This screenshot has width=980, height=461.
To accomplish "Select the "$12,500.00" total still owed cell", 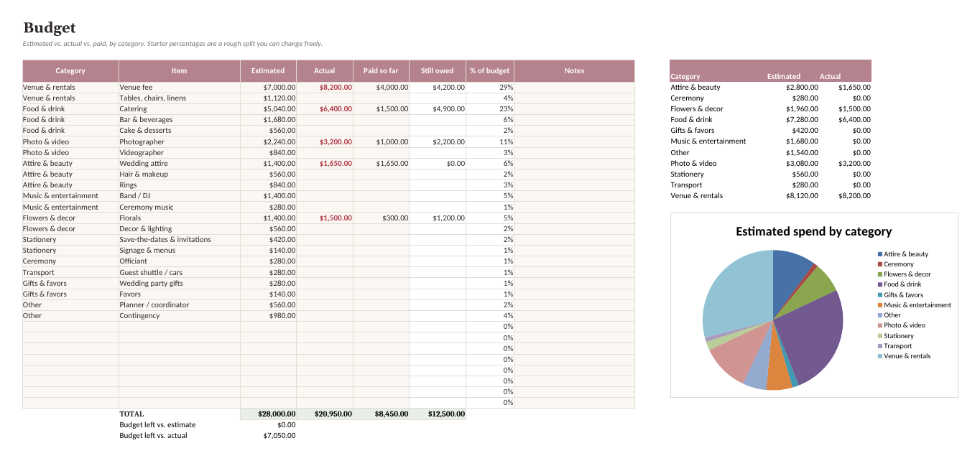I will click(438, 414).
